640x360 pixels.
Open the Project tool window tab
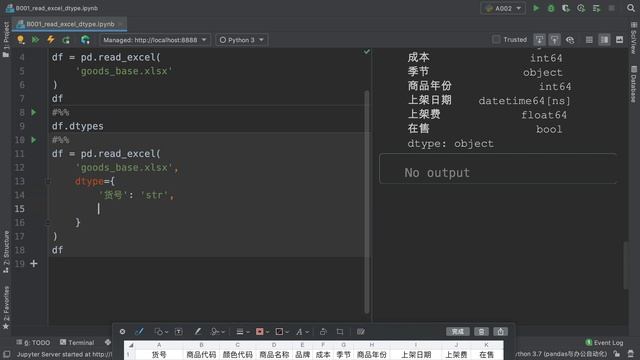6,39
